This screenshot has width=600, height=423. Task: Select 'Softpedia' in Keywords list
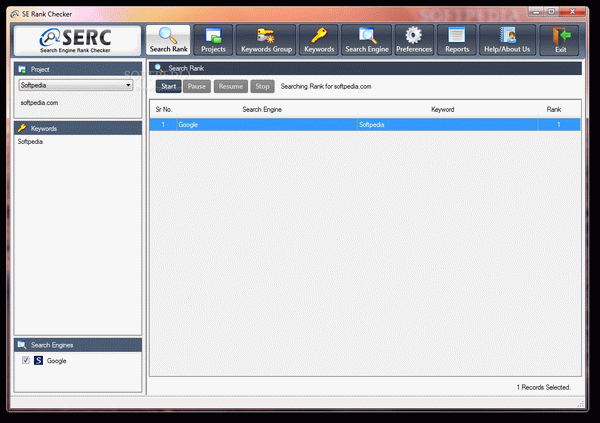tap(30, 142)
